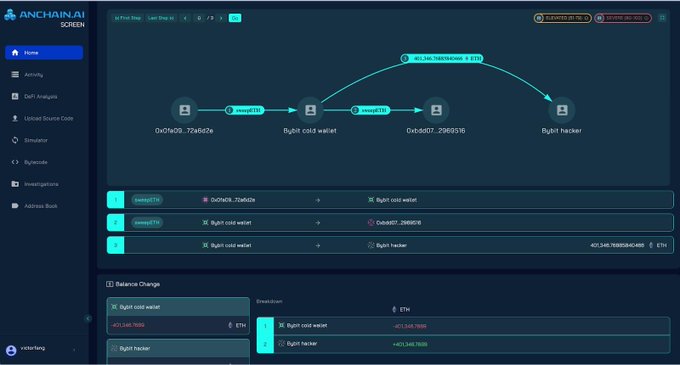This screenshot has width=680, height=365.
Task: Click the Last Step button
Action: 161,18
